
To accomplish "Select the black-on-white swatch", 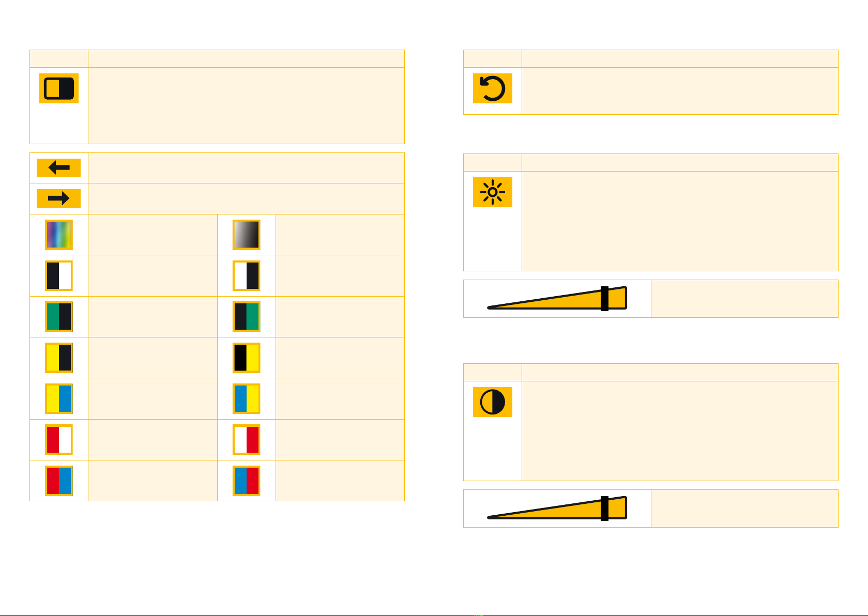I will click(59, 276).
